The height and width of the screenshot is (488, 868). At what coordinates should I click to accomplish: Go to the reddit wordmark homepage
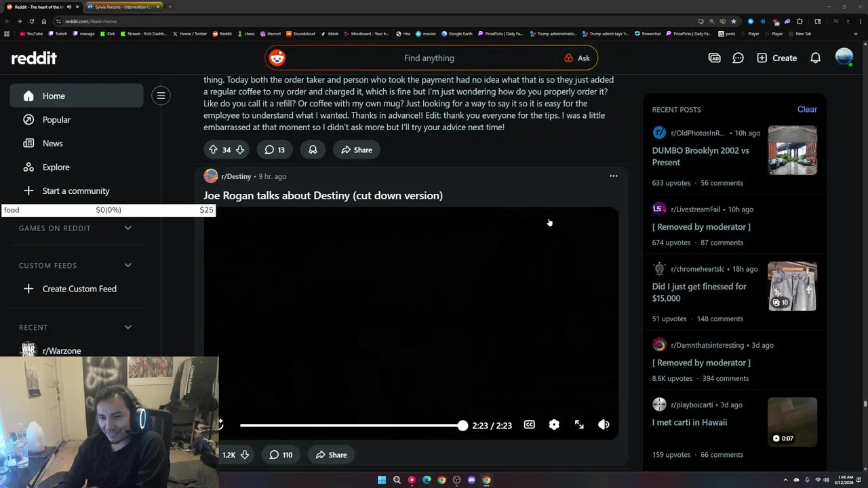(34, 58)
